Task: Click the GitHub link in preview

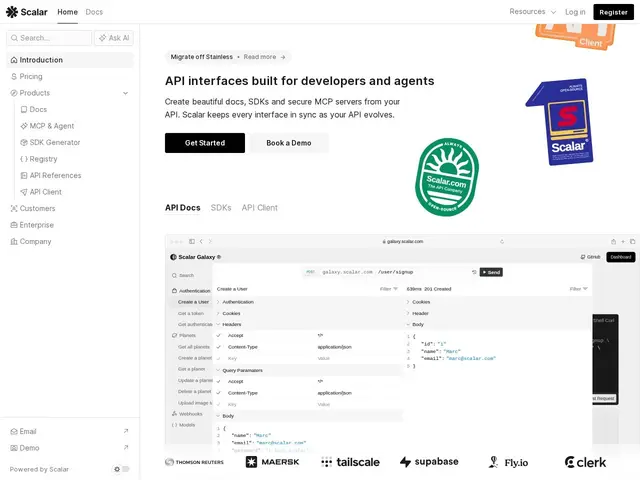Action: 591,257
